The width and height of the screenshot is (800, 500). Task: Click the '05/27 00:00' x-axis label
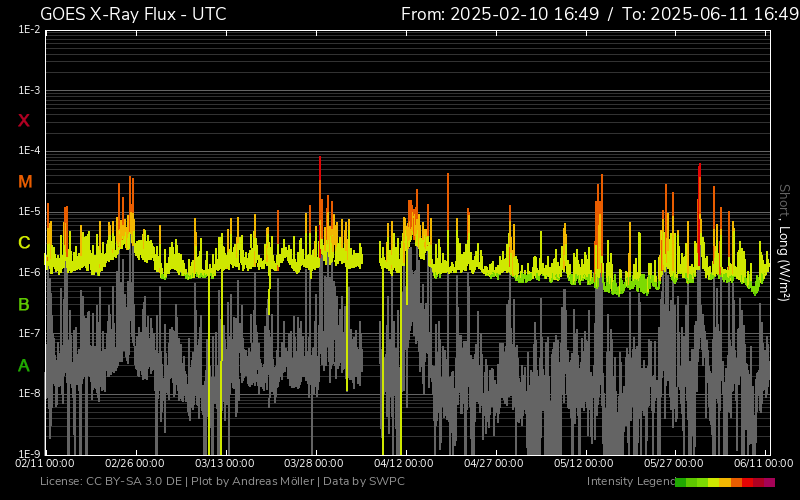tap(673, 464)
